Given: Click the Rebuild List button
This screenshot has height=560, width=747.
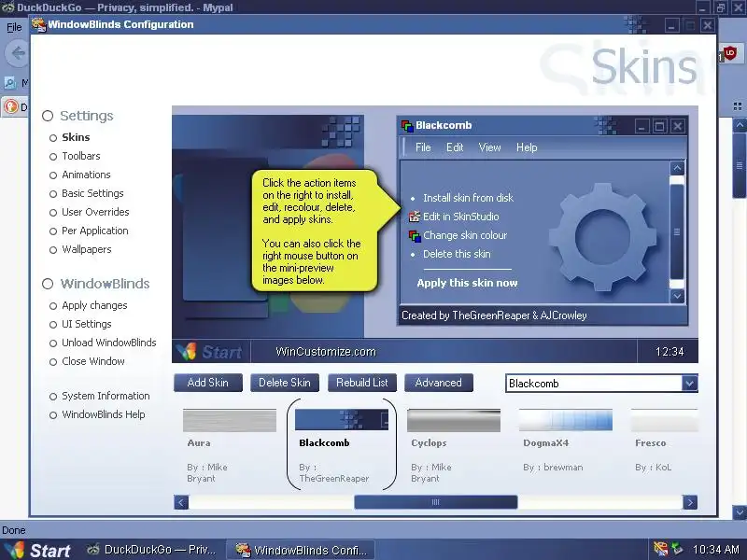Looking at the screenshot, I should click(362, 383).
